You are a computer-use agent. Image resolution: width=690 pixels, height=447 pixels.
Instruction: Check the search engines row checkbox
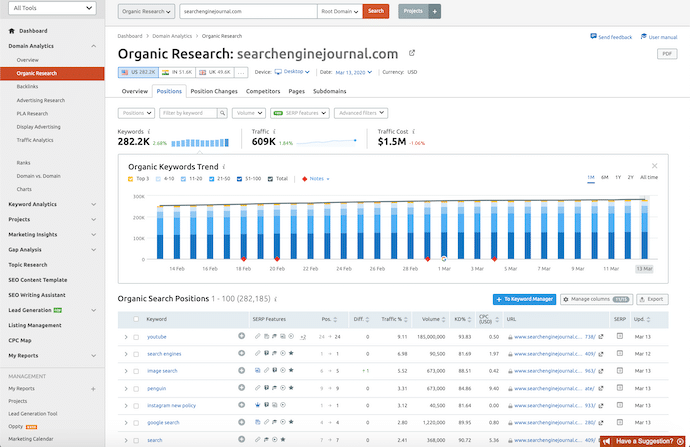tap(136, 354)
